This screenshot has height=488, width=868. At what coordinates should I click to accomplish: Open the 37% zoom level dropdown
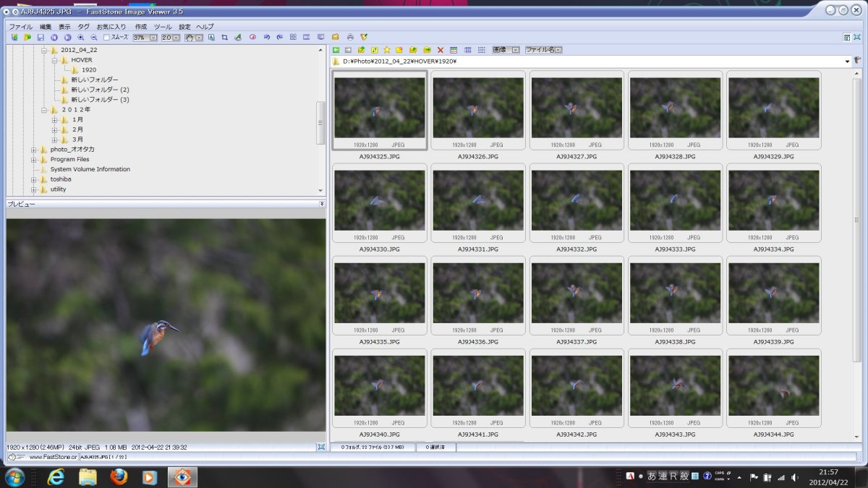click(153, 37)
